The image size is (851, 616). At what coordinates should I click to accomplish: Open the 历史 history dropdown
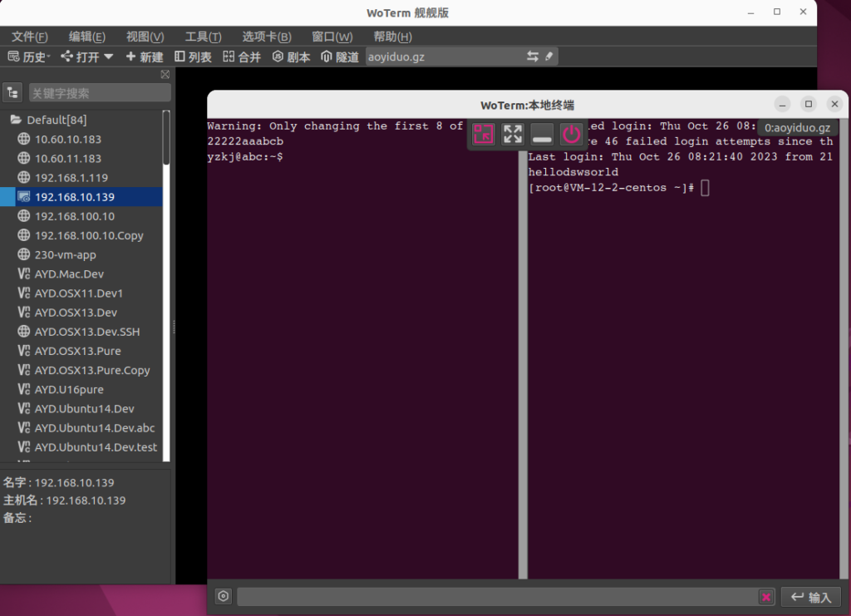[x=28, y=57]
